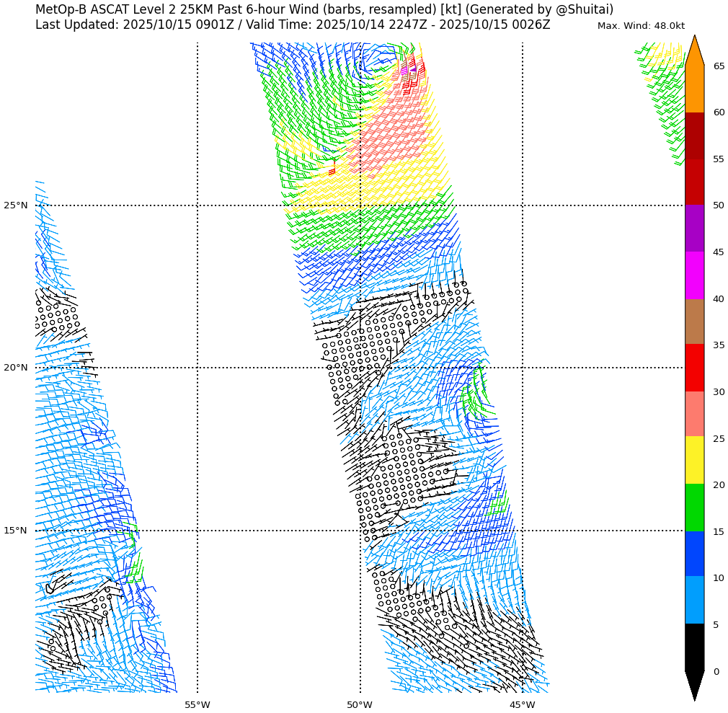Pick the green 15–20 kt colorbar segment
The width and height of the screenshot is (728, 713).
click(x=694, y=507)
